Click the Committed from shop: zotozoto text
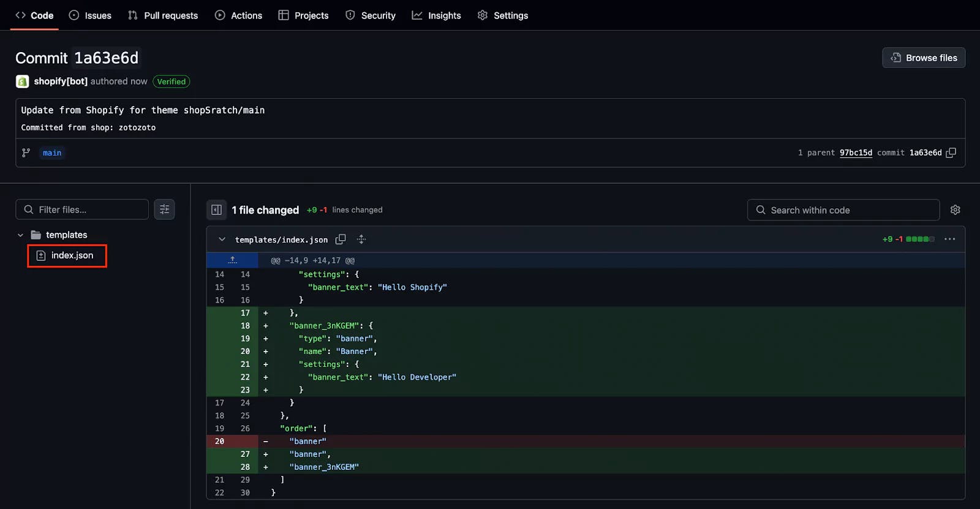Viewport: 980px width, 509px height. point(88,127)
